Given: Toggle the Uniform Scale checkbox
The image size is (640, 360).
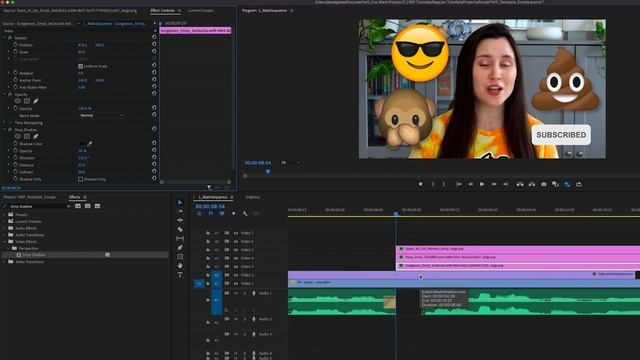Looking at the screenshot, I should pyautogui.click(x=80, y=66).
